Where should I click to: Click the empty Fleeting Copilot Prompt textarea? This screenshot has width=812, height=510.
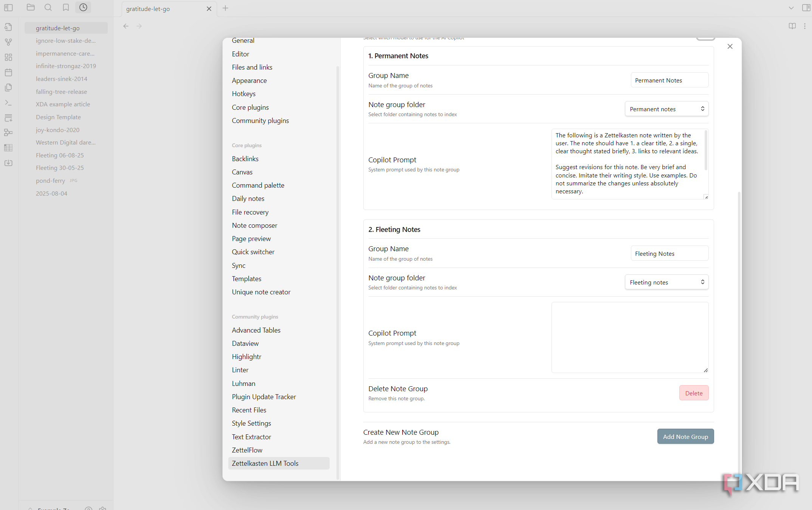[630, 337]
